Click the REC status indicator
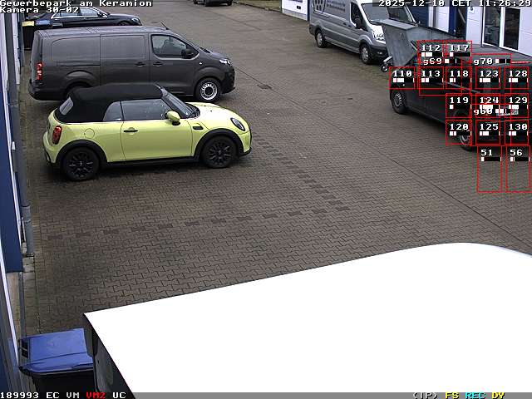The height and width of the screenshot is (399, 532). coord(475,395)
